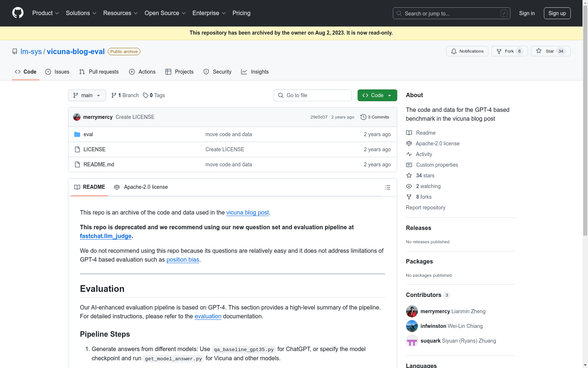Open the position bias link
Image resolution: width=588 pixels, height=368 pixels.
183,259
